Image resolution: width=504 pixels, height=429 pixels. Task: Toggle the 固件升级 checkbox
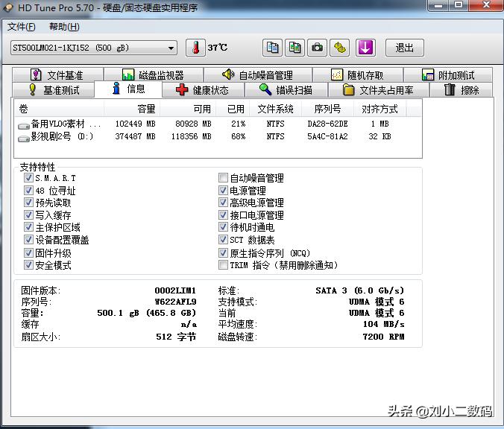[28, 252]
